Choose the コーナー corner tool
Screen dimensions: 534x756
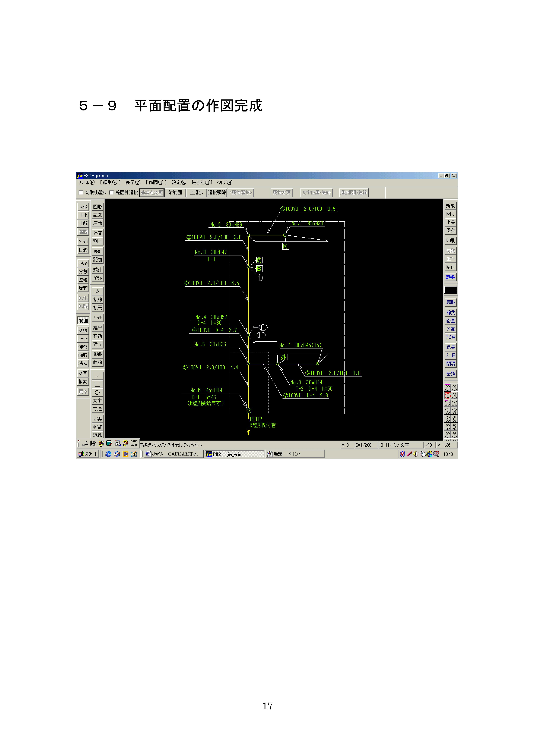click(x=83, y=338)
